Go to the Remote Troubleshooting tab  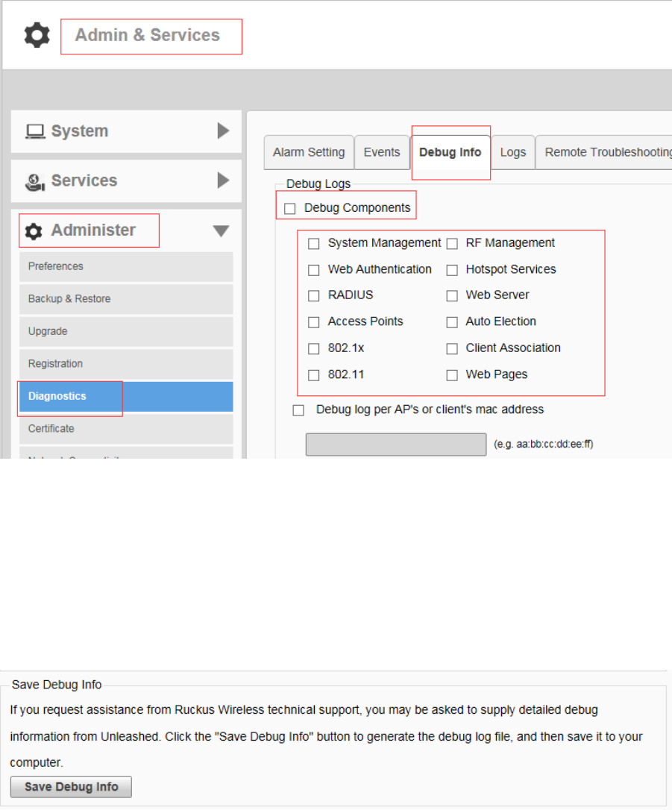604,152
